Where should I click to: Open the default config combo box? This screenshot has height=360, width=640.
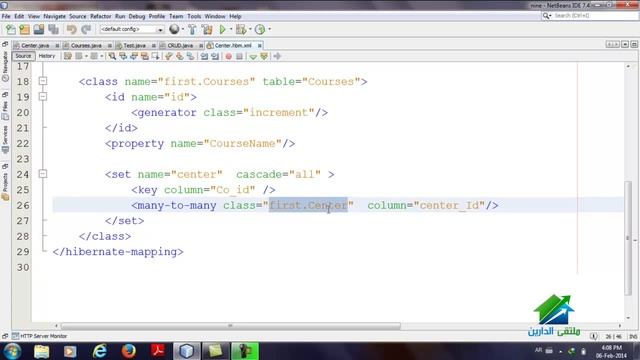click(x=132, y=29)
